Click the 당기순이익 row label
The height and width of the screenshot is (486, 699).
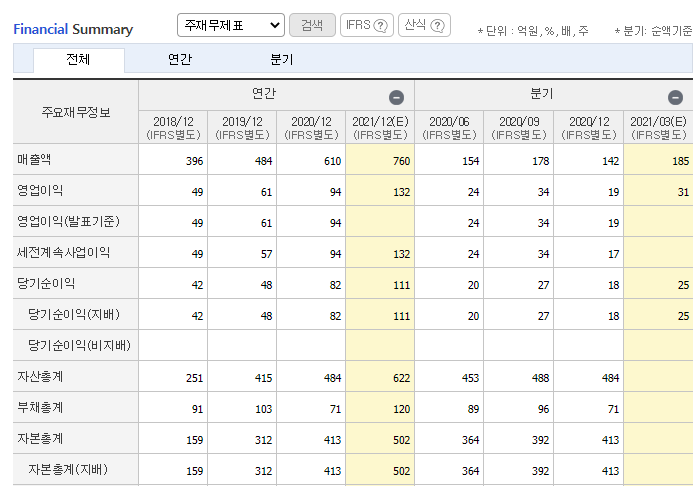[46, 284]
